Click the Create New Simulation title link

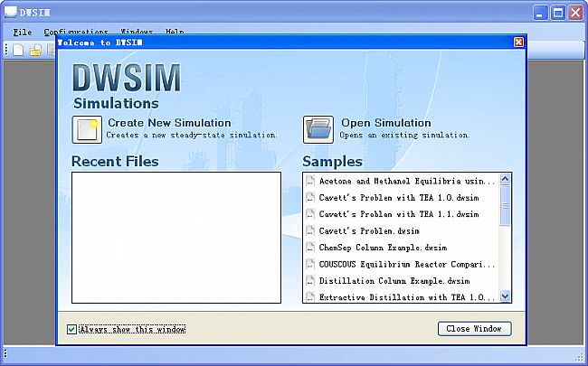pyautogui.click(x=169, y=123)
